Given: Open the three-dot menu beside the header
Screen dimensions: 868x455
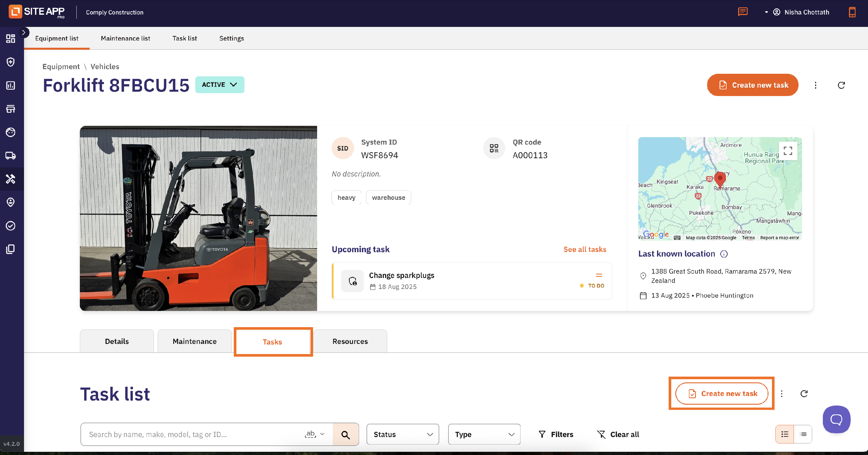Looking at the screenshot, I should tap(815, 85).
